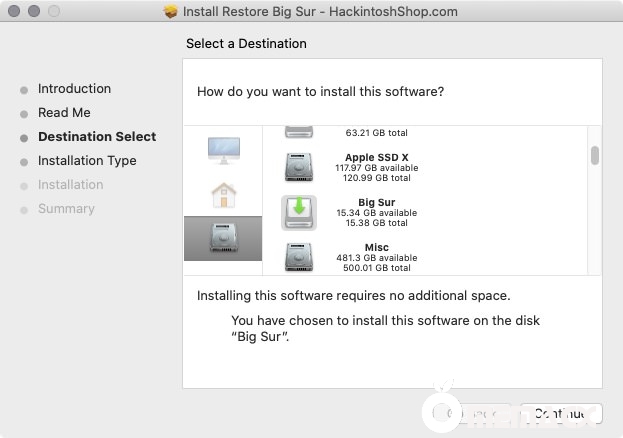
Task: Select the Destination Select step
Action: tap(97, 137)
